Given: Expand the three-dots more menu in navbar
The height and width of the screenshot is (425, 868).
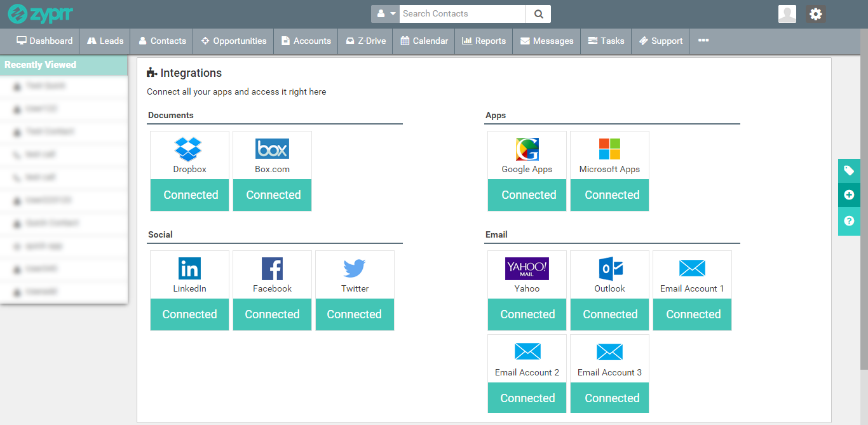Looking at the screenshot, I should (703, 41).
